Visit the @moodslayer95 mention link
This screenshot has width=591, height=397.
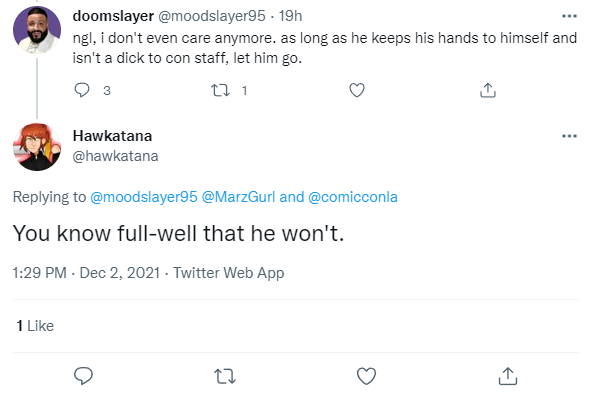[144, 197]
